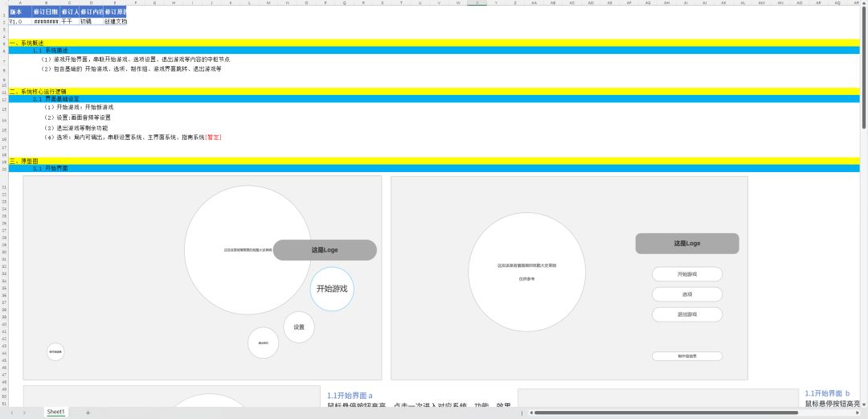This screenshot has height=419, width=868.
Task: Select the tiny circle at left mockup bottom-left
Action: pyautogui.click(x=55, y=351)
